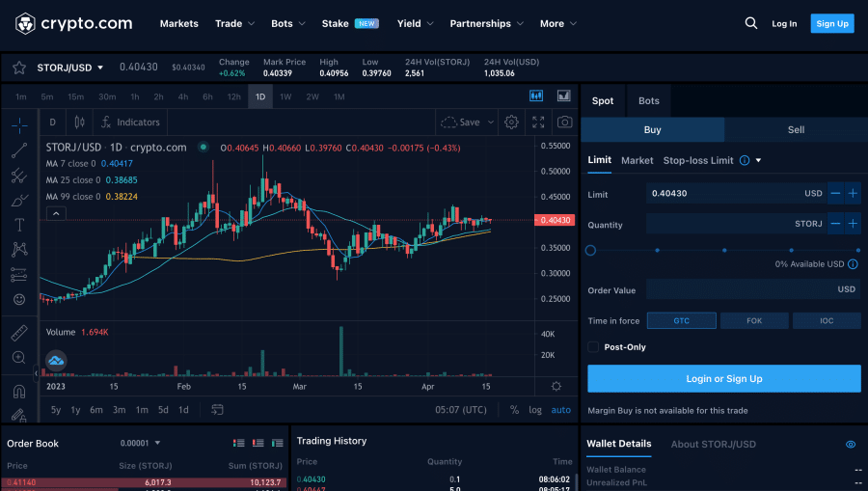The height and width of the screenshot is (491, 868).
Task: Enter fullscreen chart mode
Action: point(538,123)
